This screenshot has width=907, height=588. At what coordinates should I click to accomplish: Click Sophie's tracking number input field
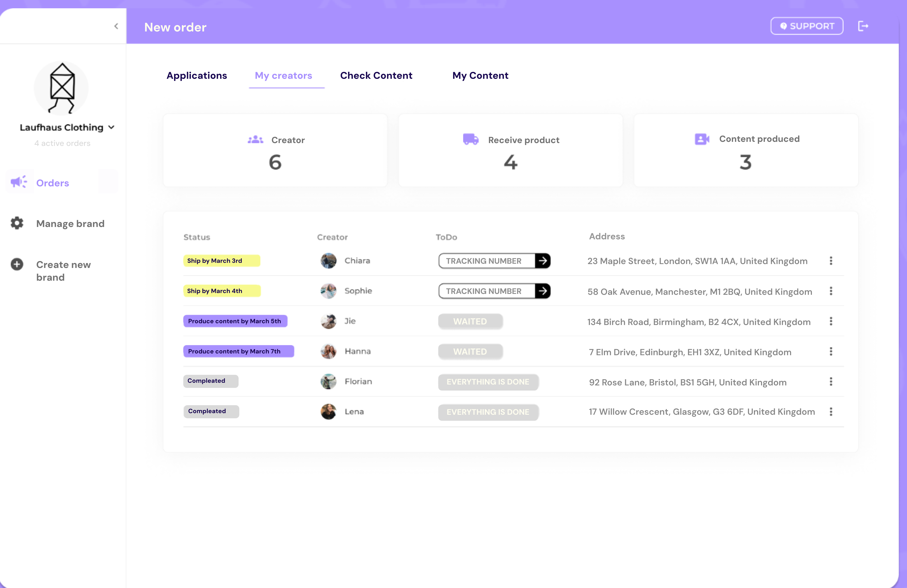coord(484,291)
